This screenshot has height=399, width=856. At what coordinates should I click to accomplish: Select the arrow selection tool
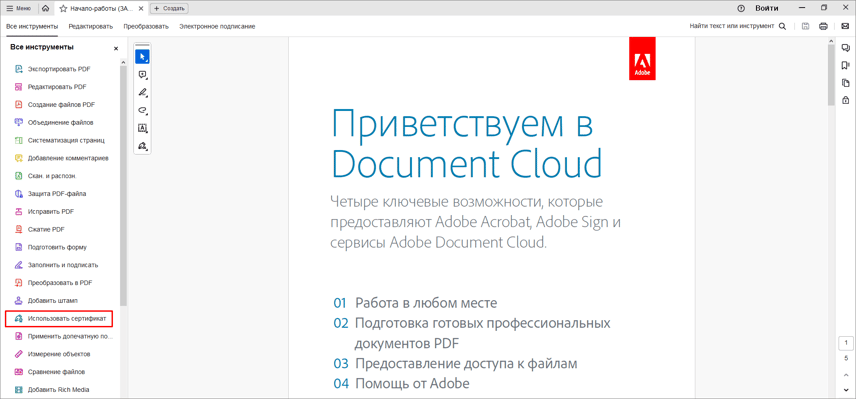pyautogui.click(x=142, y=57)
